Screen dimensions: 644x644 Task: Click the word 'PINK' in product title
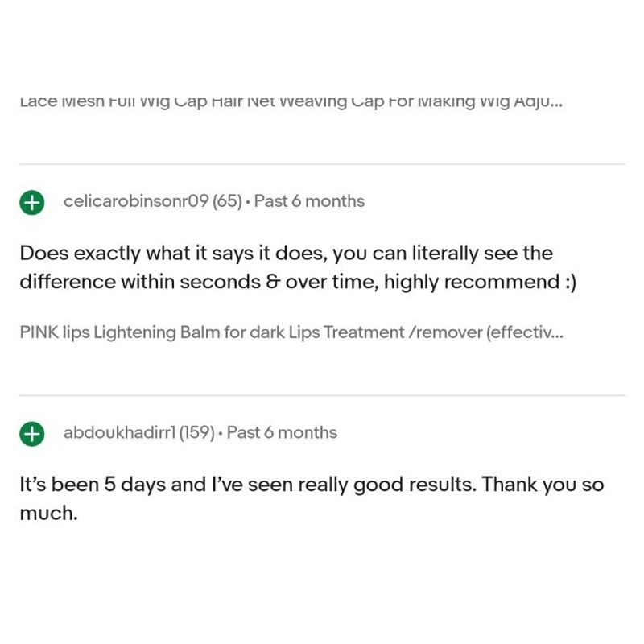pos(39,332)
